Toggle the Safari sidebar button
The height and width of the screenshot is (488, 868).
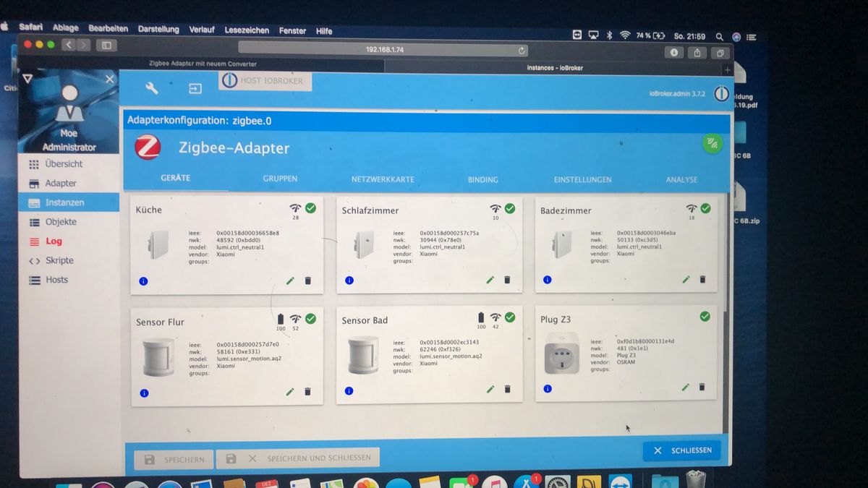click(106, 45)
